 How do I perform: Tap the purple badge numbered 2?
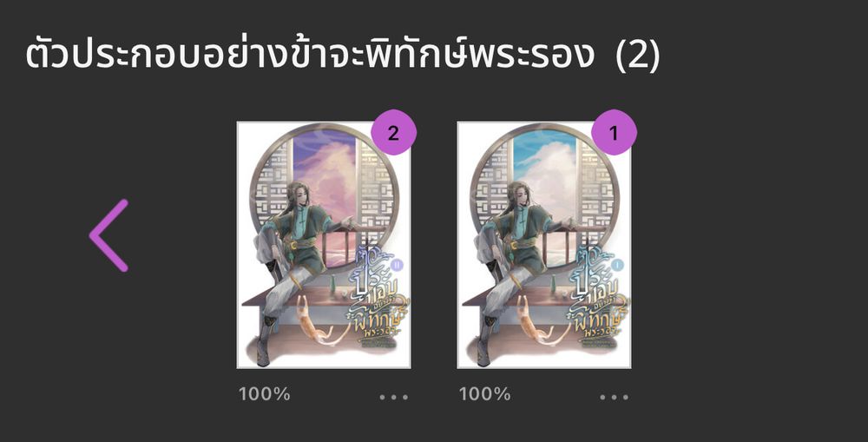[x=393, y=133]
